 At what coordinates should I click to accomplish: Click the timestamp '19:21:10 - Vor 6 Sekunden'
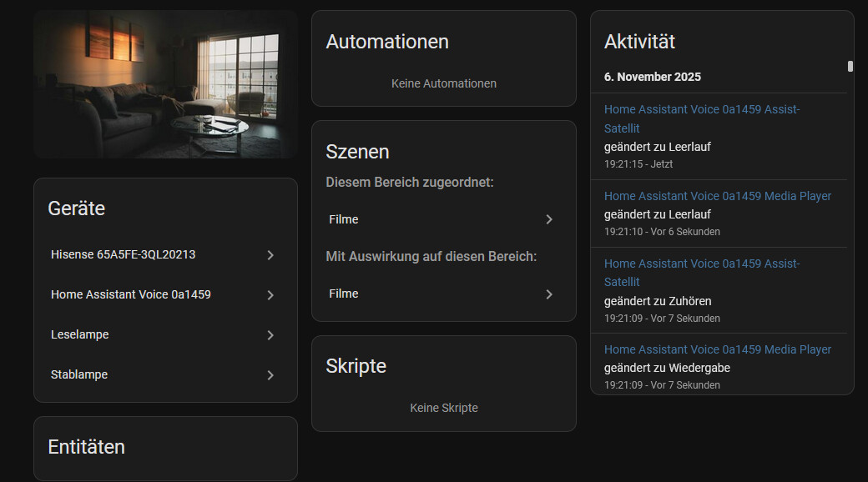(662, 231)
